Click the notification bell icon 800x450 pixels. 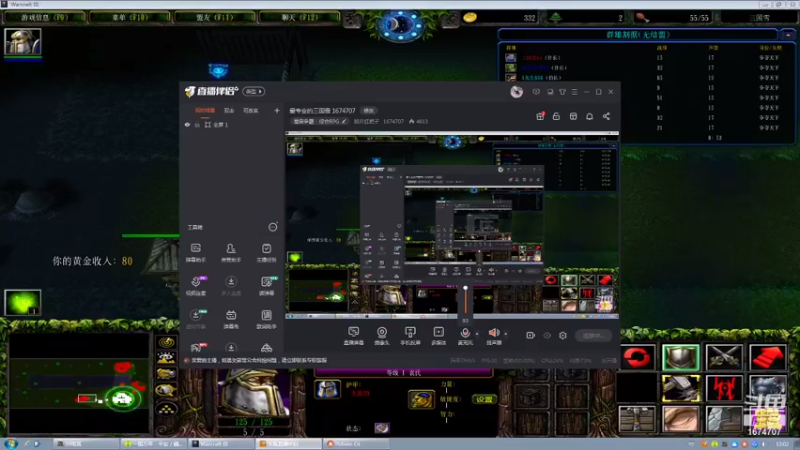pyautogui.click(x=589, y=116)
